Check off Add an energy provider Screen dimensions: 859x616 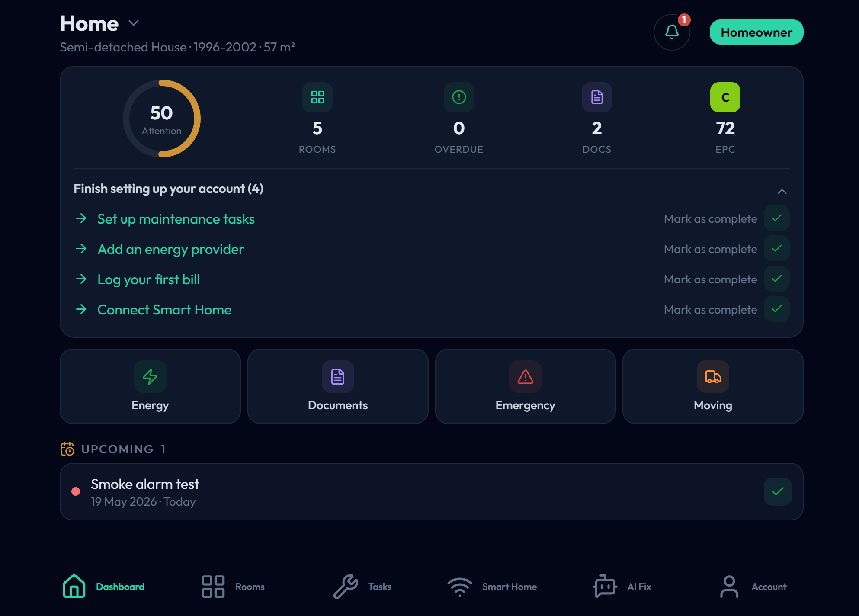777,249
